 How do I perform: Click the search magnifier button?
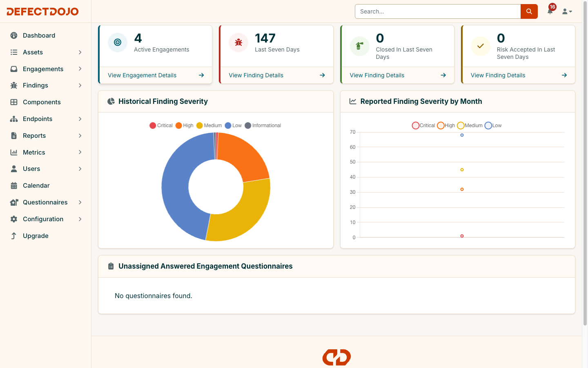click(x=529, y=11)
